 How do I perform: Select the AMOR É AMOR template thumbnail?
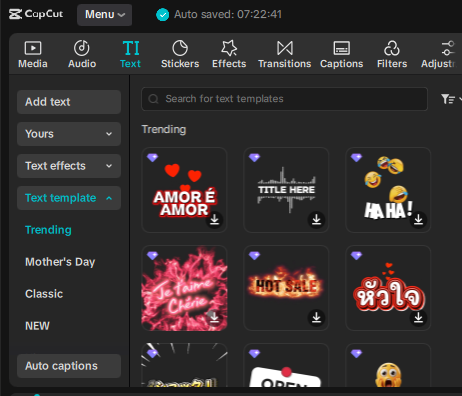point(184,190)
